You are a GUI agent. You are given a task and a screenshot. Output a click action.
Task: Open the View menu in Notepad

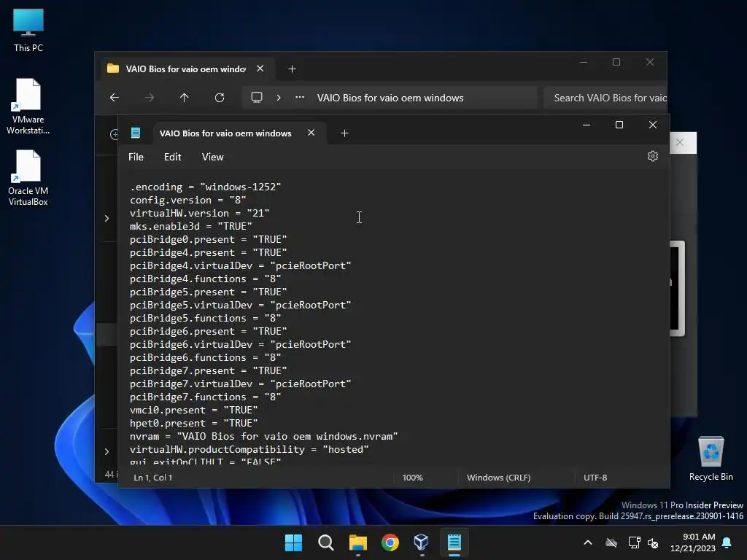pos(212,157)
